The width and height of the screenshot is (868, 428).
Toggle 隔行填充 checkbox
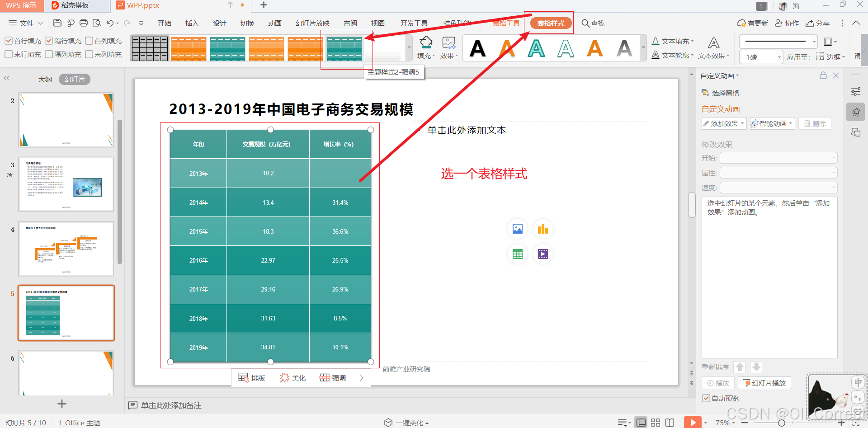pyautogui.click(x=49, y=41)
